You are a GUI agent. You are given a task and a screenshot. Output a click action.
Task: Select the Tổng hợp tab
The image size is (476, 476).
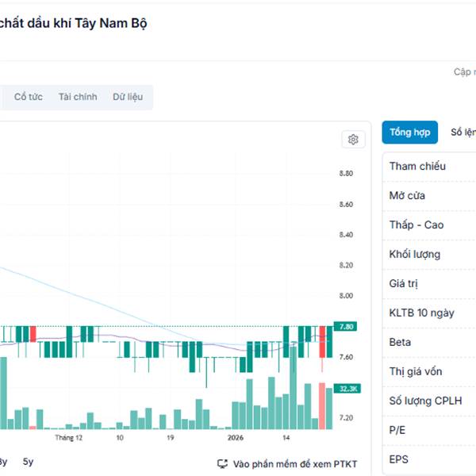point(410,132)
